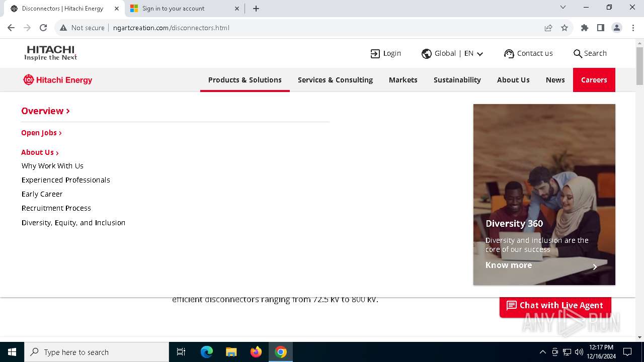Screen dimensions: 644x362
Task: Launch Microsoft Edge from taskbar
Action: click(x=207, y=352)
